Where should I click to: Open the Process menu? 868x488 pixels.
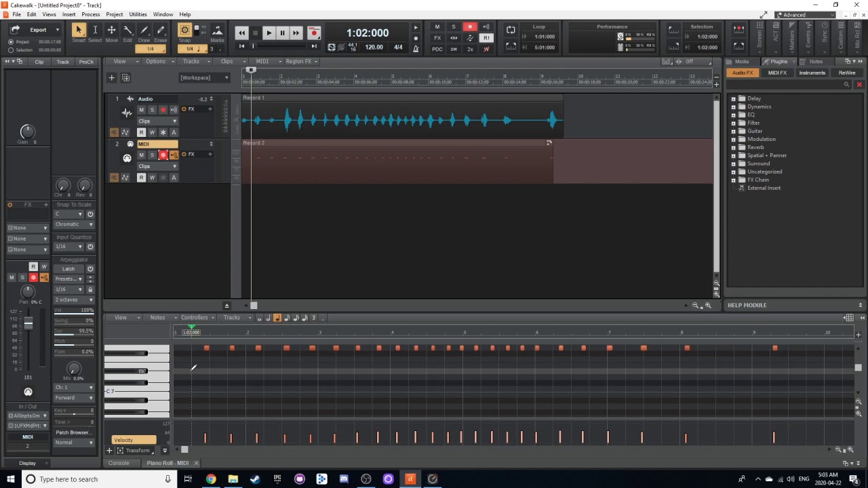tap(91, 14)
